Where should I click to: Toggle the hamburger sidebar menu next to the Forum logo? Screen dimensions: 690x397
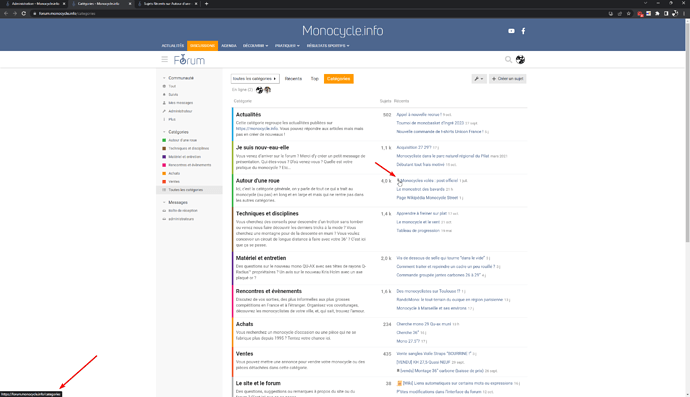pyautogui.click(x=165, y=59)
